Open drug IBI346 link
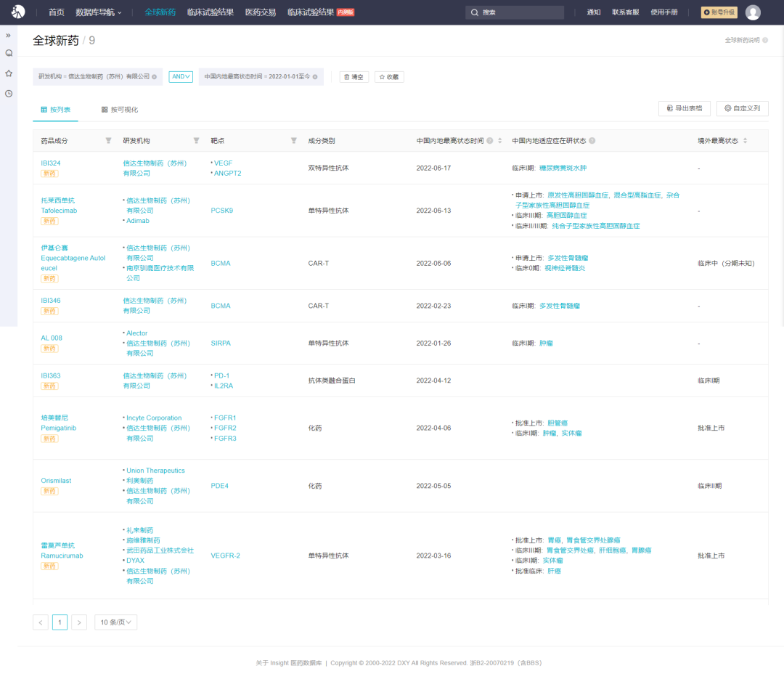Image resolution: width=784 pixels, height=679 pixels. click(x=51, y=301)
